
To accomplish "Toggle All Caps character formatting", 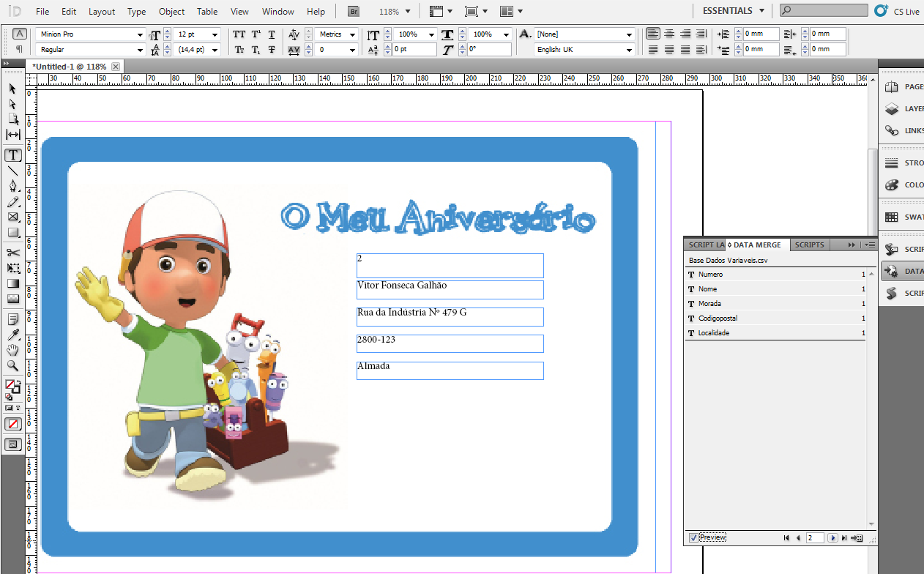I will pos(238,34).
